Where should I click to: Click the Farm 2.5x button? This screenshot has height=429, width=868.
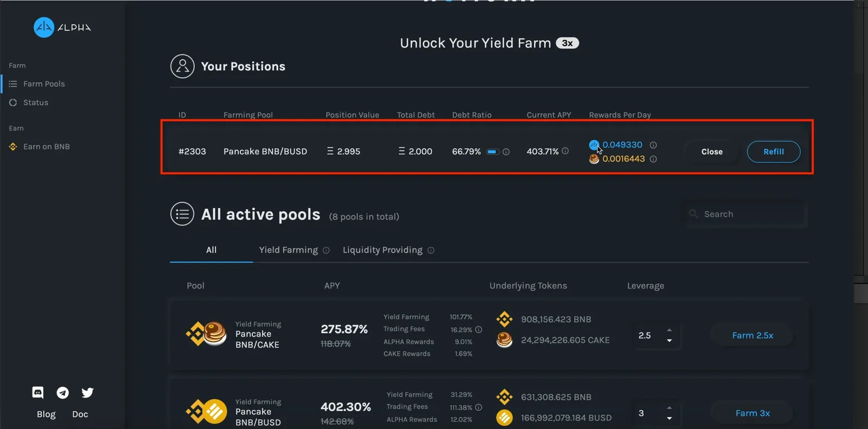(752, 335)
